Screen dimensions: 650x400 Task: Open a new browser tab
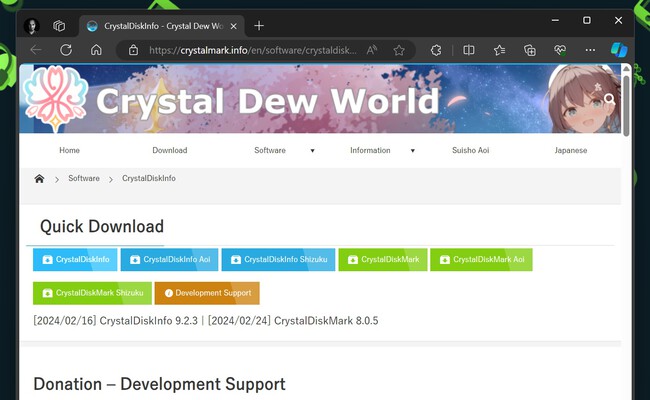[259, 26]
